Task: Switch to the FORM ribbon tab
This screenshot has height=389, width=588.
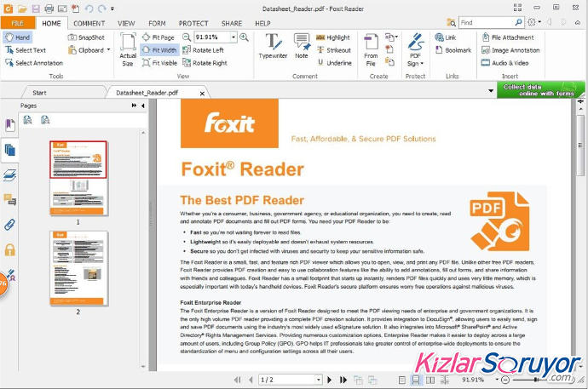Action: pos(157,23)
